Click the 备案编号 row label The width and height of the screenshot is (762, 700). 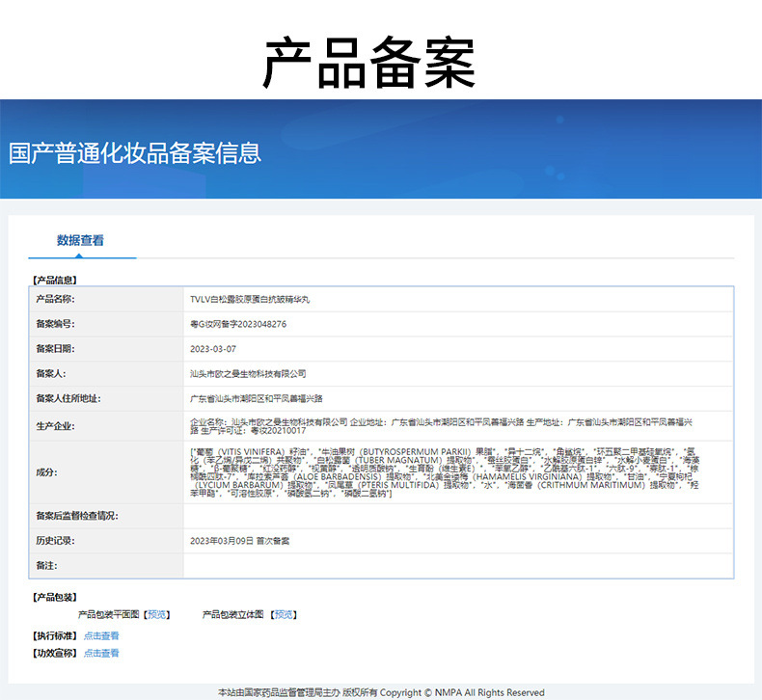(55, 324)
